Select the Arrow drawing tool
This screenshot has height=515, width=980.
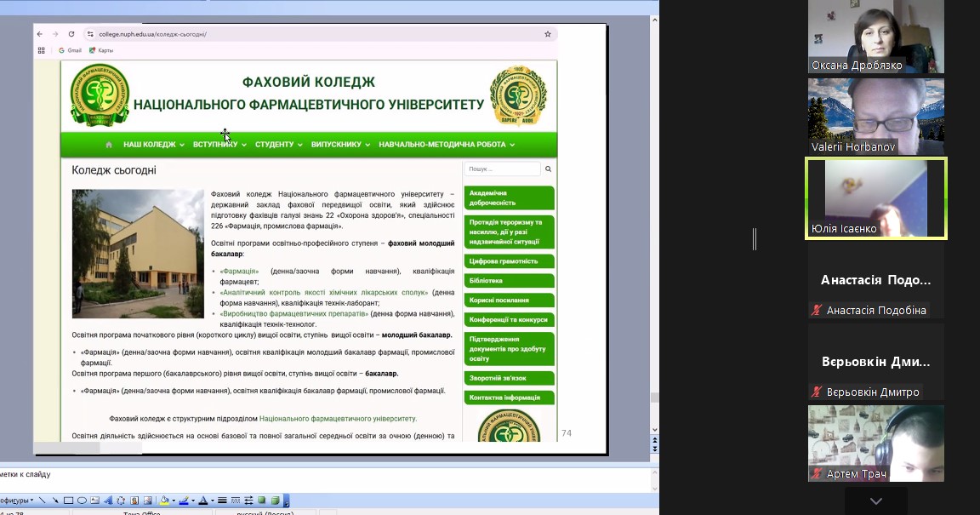click(55, 501)
